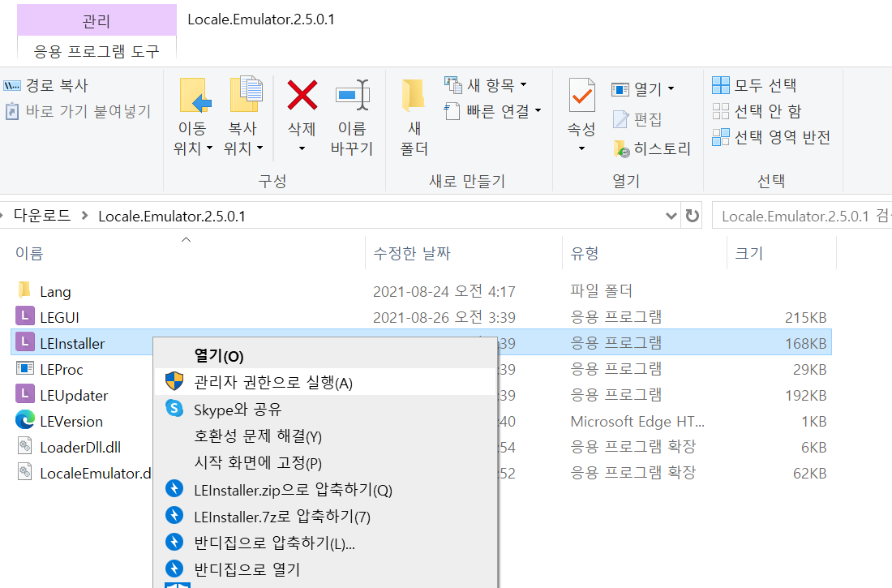Click the Open (열기) ribbon icon

[620, 89]
